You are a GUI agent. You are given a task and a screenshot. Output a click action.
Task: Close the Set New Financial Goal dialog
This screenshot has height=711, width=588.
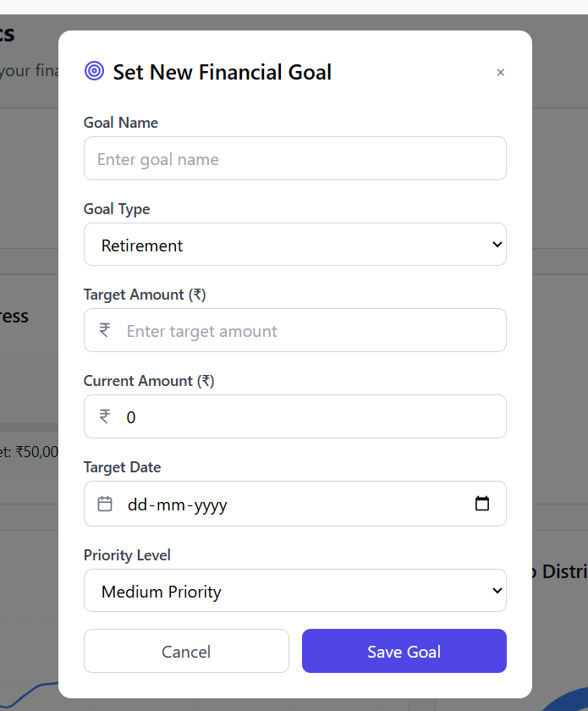(500, 73)
